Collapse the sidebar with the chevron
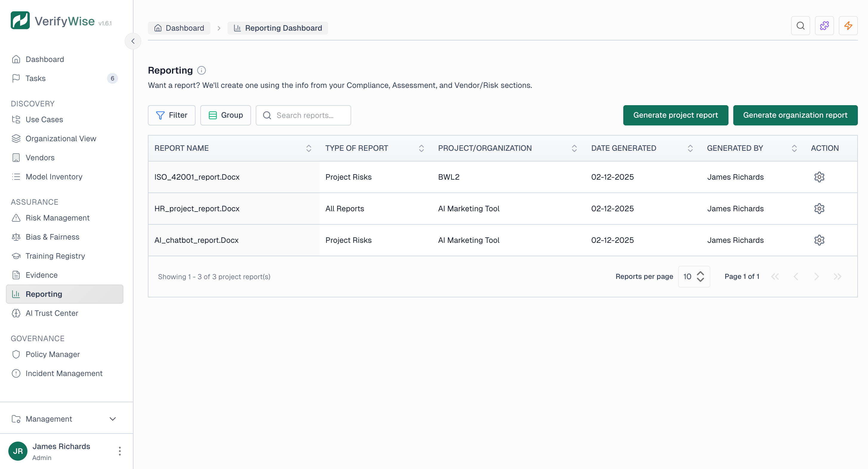Image resolution: width=868 pixels, height=469 pixels. (133, 41)
